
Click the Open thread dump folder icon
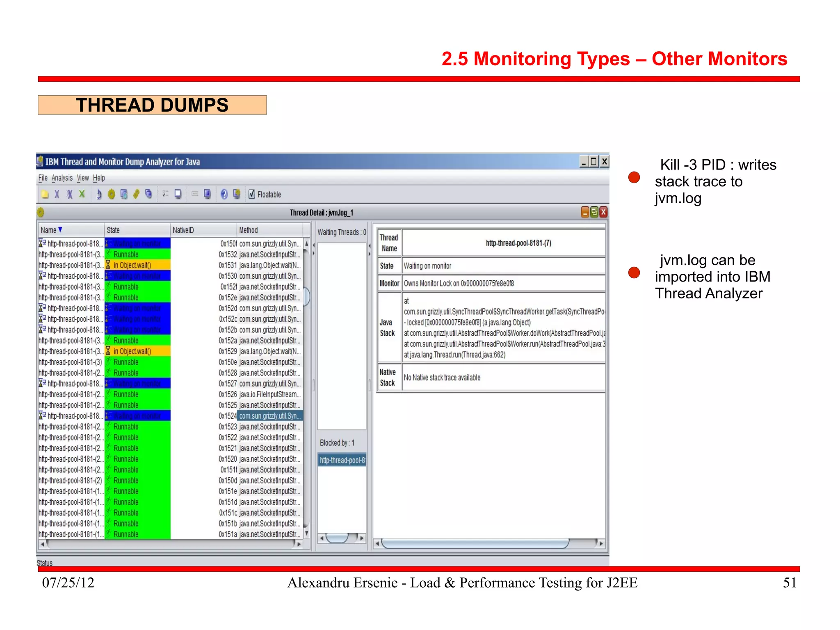coord(45,194)
